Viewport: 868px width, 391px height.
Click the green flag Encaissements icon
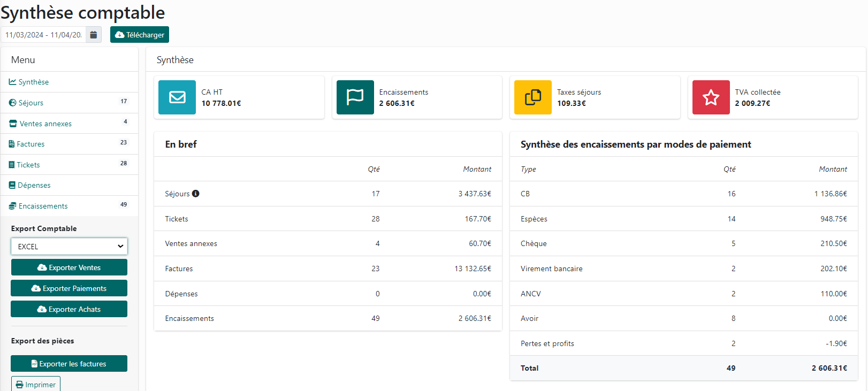tap(355, 97)
